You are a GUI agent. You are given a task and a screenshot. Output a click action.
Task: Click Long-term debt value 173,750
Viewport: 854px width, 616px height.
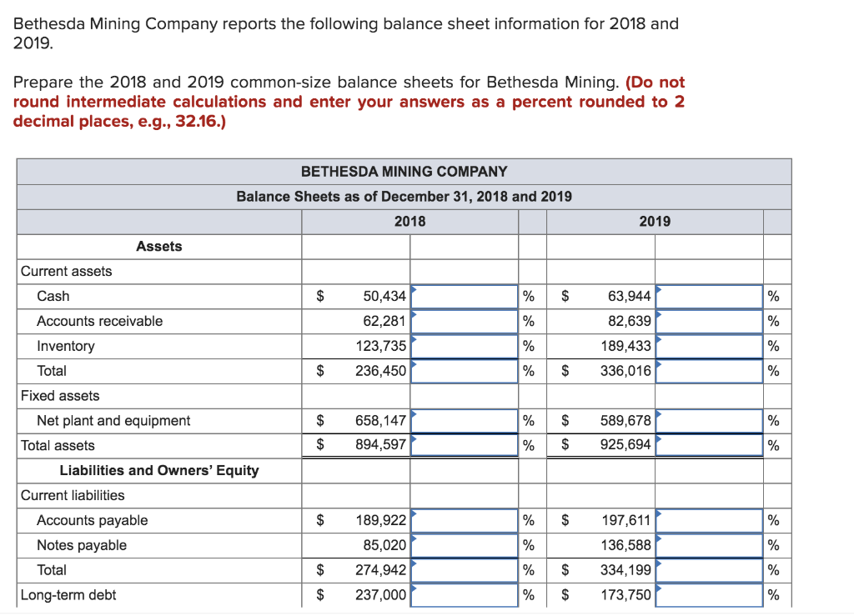(626, 595)
